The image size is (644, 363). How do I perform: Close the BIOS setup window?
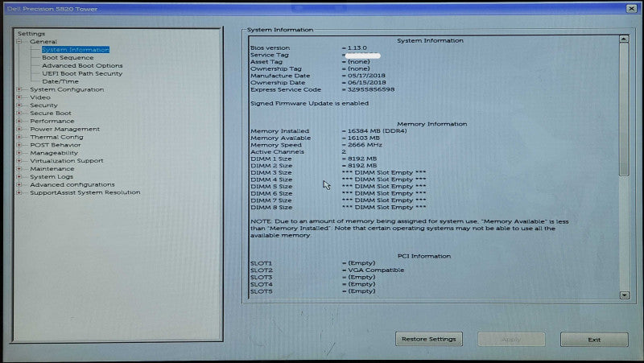pyautogui.click(x=631, y=8)
